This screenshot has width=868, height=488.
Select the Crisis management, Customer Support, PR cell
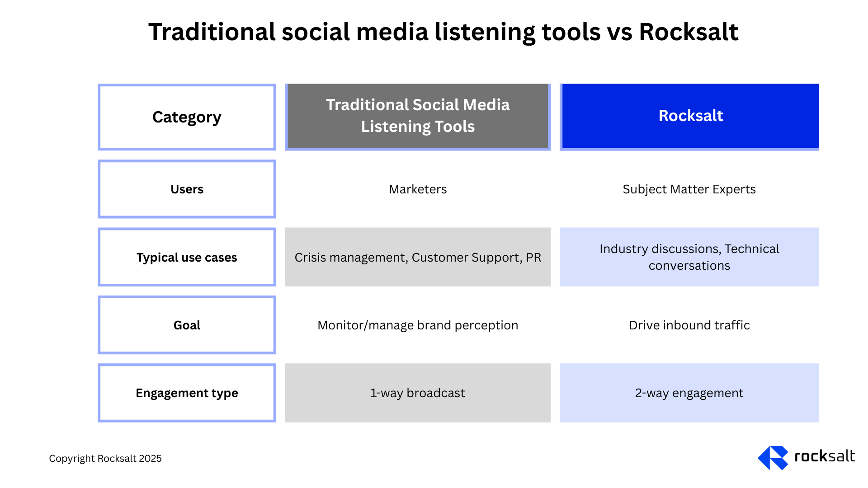point(418,257)
